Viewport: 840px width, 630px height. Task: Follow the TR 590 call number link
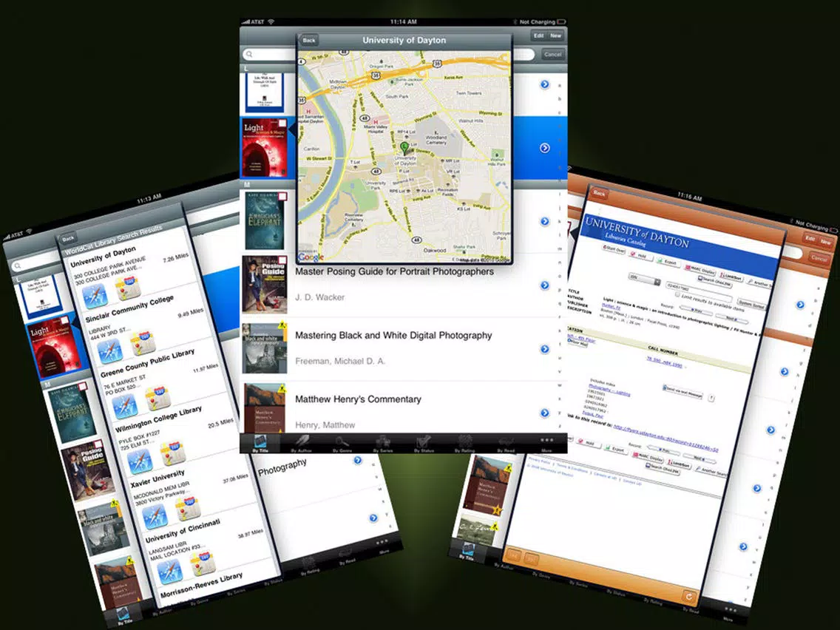(x=664, y=362)
